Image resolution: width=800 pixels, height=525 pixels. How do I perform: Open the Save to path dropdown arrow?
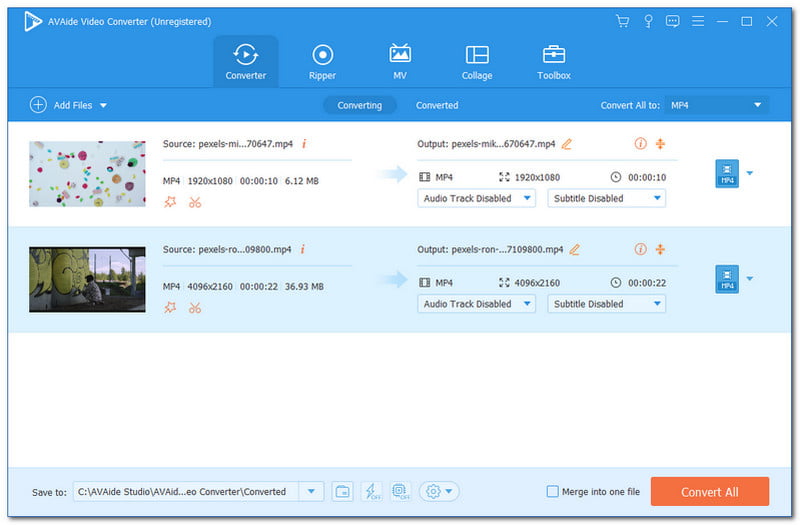311,491
